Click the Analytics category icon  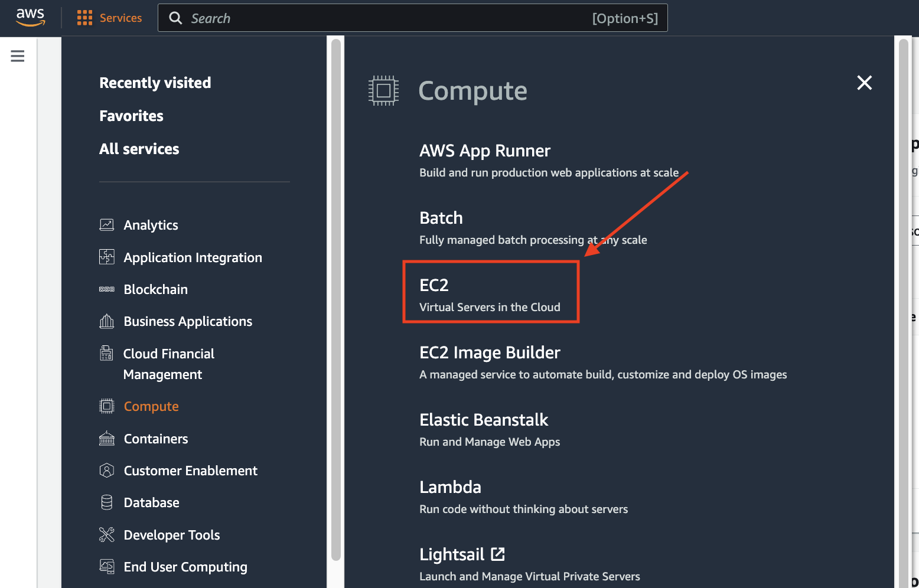point(107,225)
